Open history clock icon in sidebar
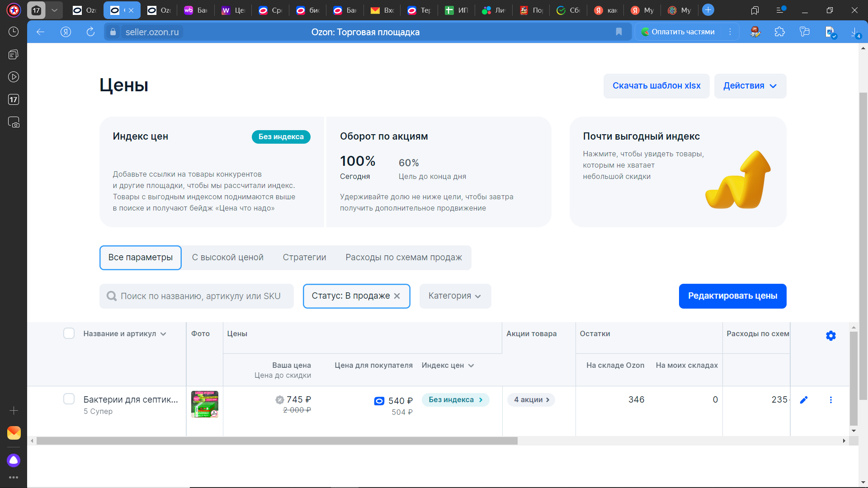Image resolution: width=868 pixels, height=488 pixels. pyautogui.click(x=14, y=32)
